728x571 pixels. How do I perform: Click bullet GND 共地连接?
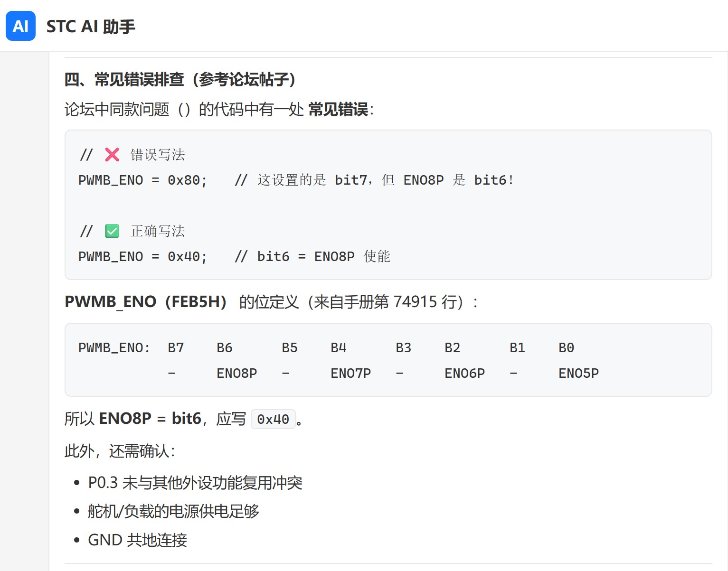point(138,540)
